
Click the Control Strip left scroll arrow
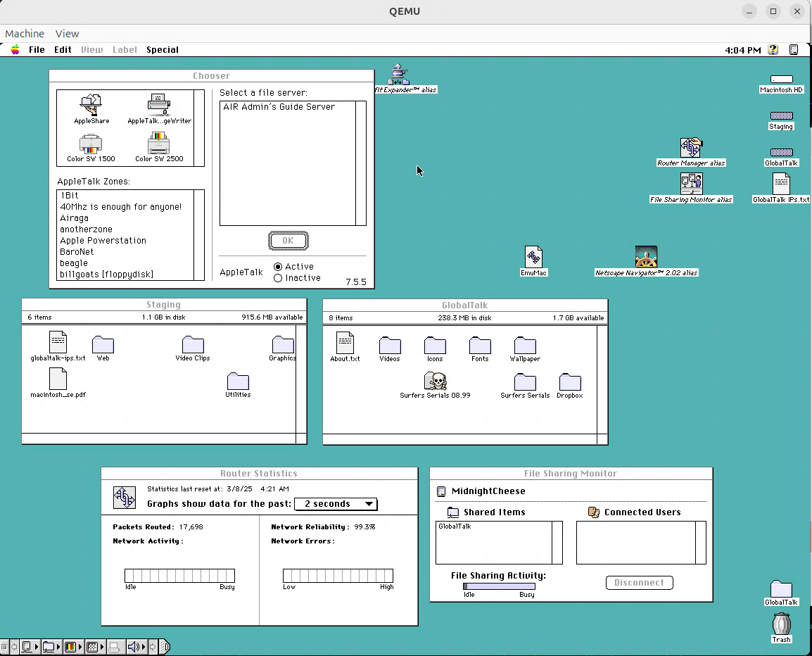[15, 647]
